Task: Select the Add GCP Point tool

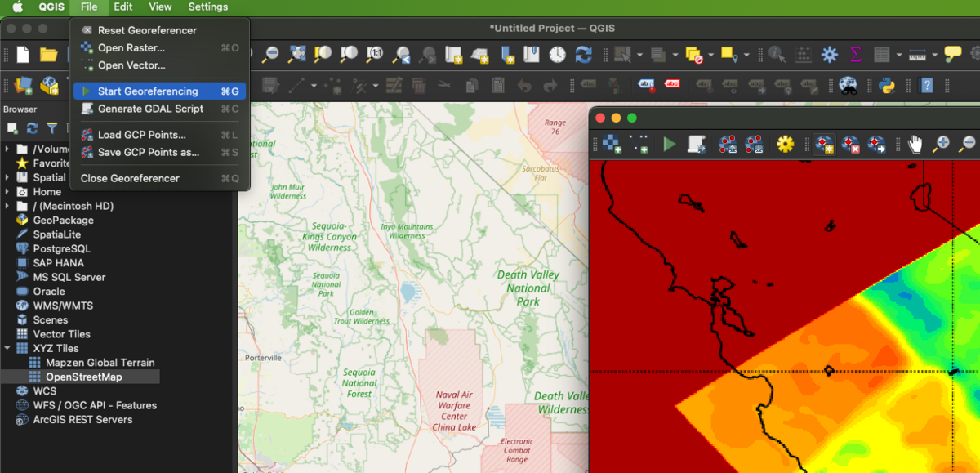Action: pos(824,144)
